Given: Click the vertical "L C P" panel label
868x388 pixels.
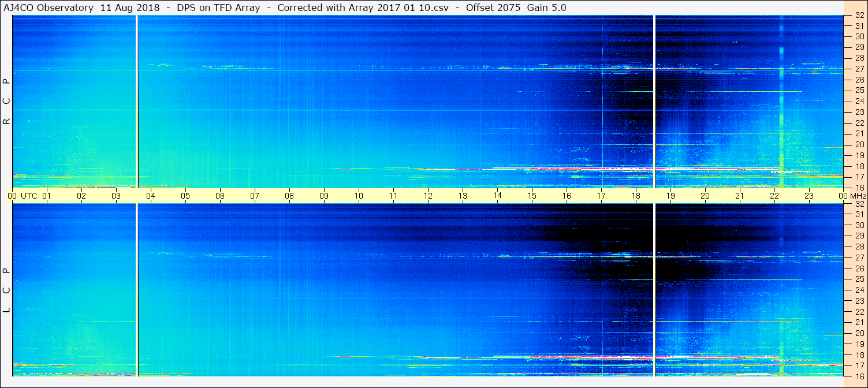Looking at the screenshot, I should pos(7,290).
